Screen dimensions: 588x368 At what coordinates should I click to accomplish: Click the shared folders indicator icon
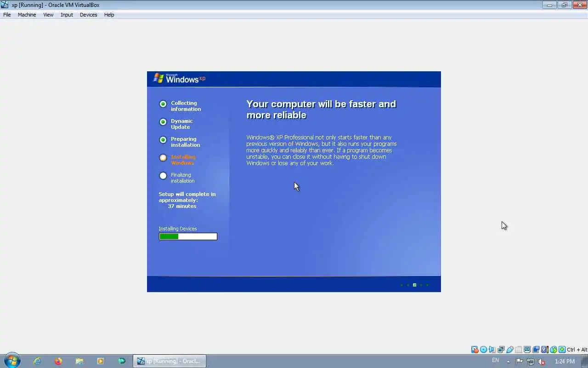(x=519, y=350)
